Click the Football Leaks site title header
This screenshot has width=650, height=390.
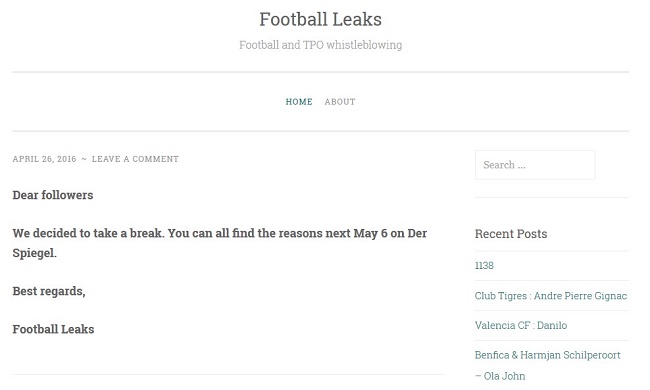320,19
